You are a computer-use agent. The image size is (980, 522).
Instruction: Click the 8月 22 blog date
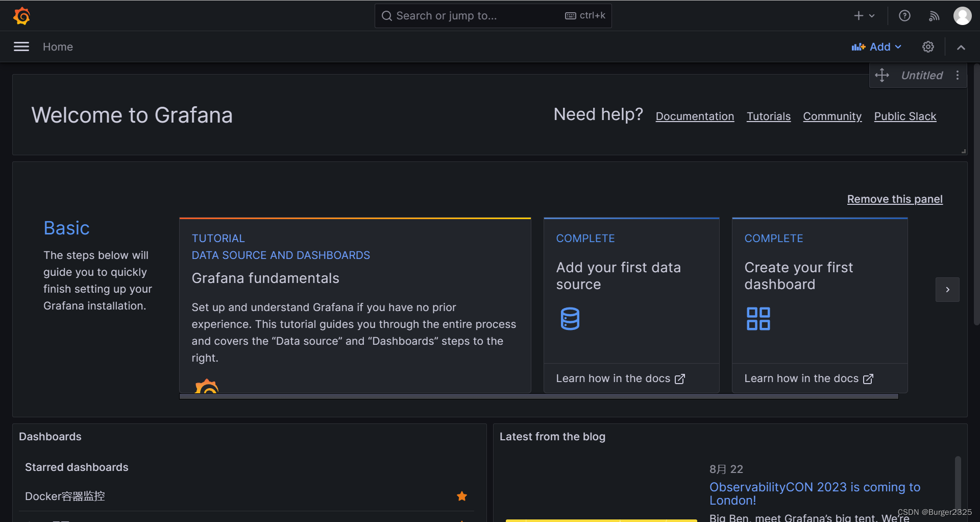click(x=726, y=469)
